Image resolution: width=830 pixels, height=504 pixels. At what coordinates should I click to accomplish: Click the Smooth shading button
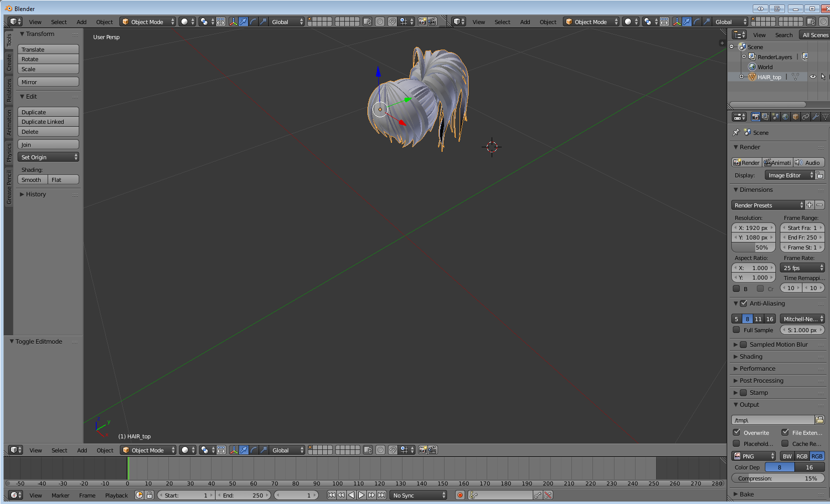pos(33,180)
